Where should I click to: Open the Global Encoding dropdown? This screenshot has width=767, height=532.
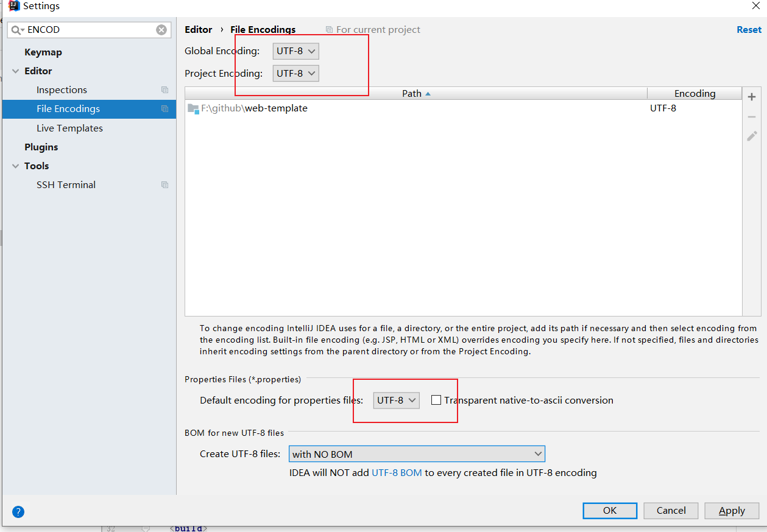[x=295, y=51]
